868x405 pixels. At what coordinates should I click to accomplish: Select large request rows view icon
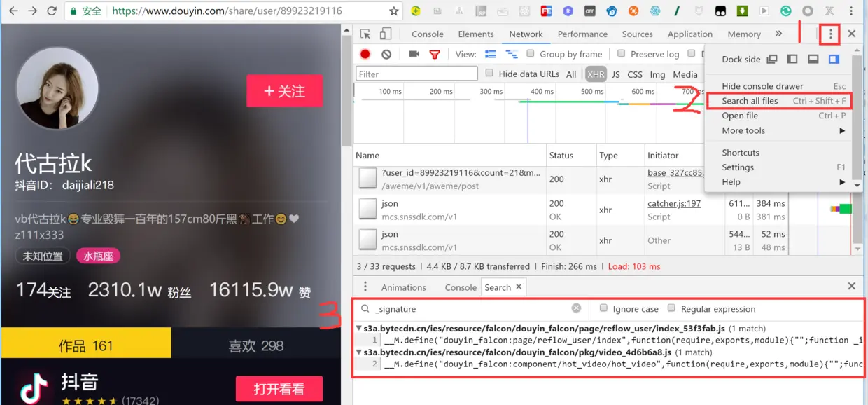point(491,54)
